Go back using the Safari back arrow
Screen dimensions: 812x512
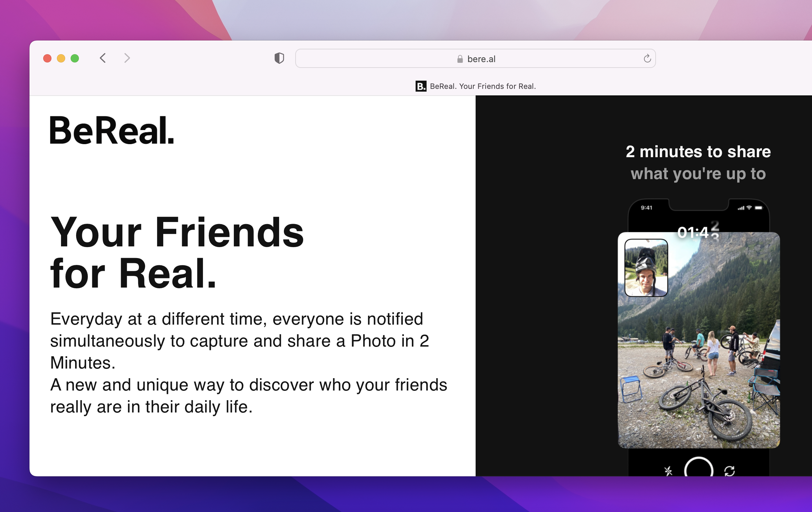point(103,58)
